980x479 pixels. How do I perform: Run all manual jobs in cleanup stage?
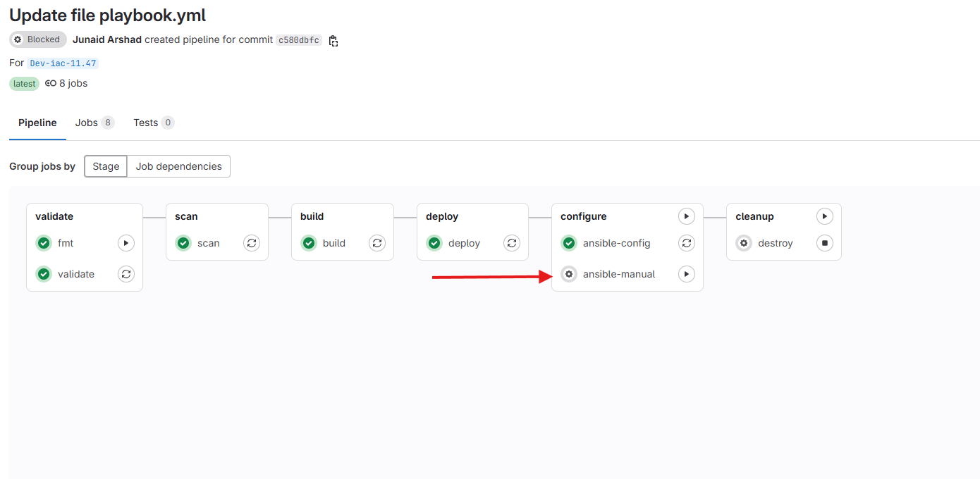click(x=824, y=216)
